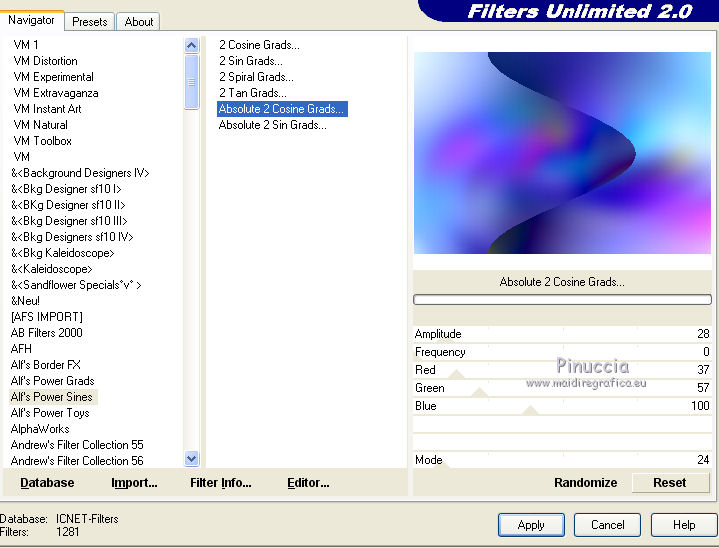Screen dimensions: 719x548
Task: Select the &Neu! category
Action: click(x=25, y=301)
